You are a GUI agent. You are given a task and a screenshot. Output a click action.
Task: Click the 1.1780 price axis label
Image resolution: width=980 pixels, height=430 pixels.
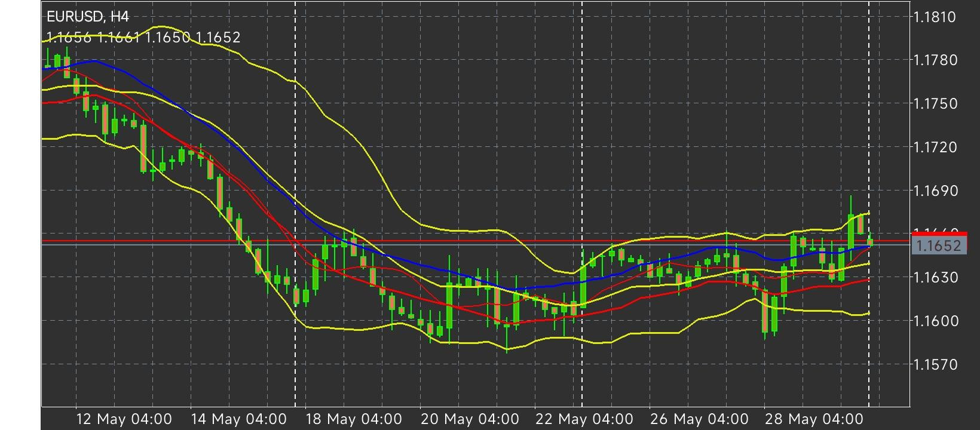pos(935,60)
